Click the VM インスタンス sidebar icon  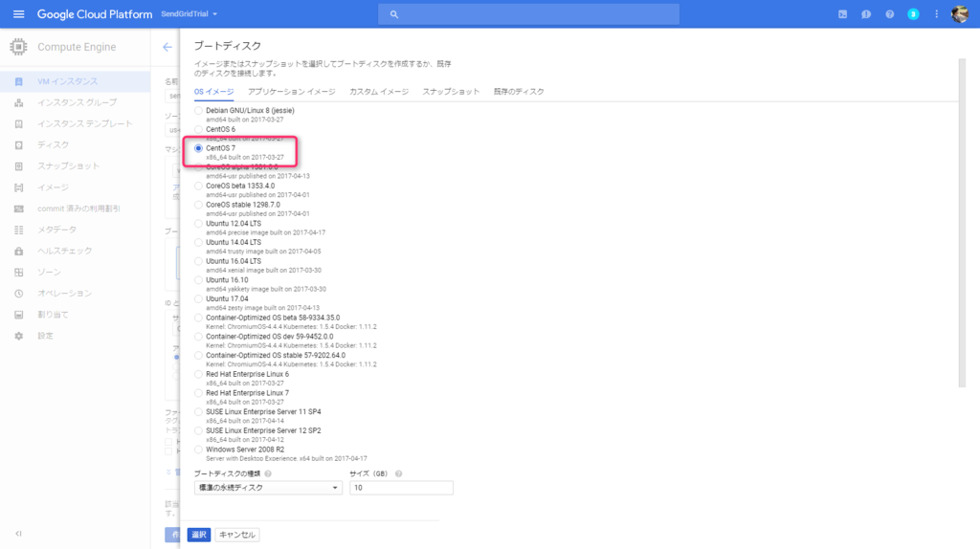pyautogui.click(x=19, y=81)
